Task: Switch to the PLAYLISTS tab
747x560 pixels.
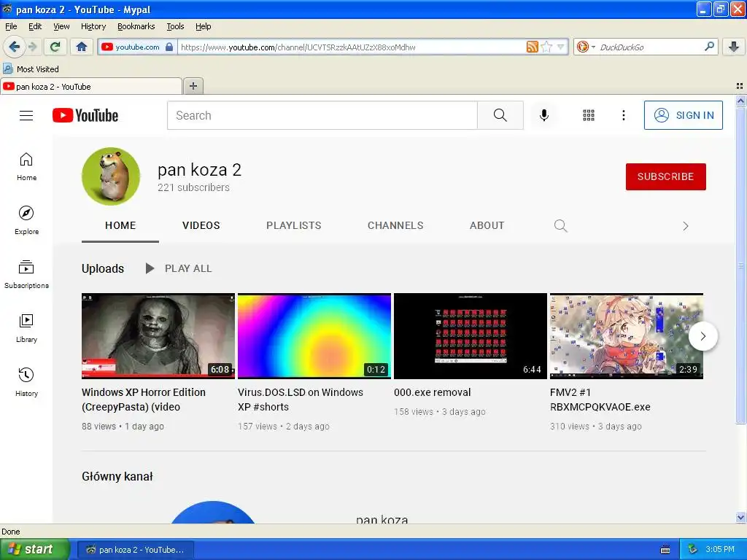Action: pyautogui.click(x=293, y=226)
